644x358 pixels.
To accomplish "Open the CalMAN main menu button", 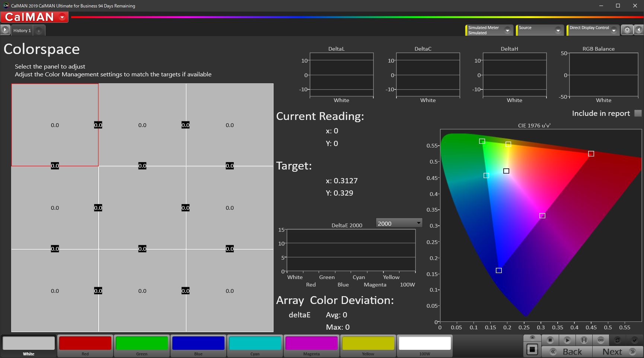I will [x=34, y=17].
